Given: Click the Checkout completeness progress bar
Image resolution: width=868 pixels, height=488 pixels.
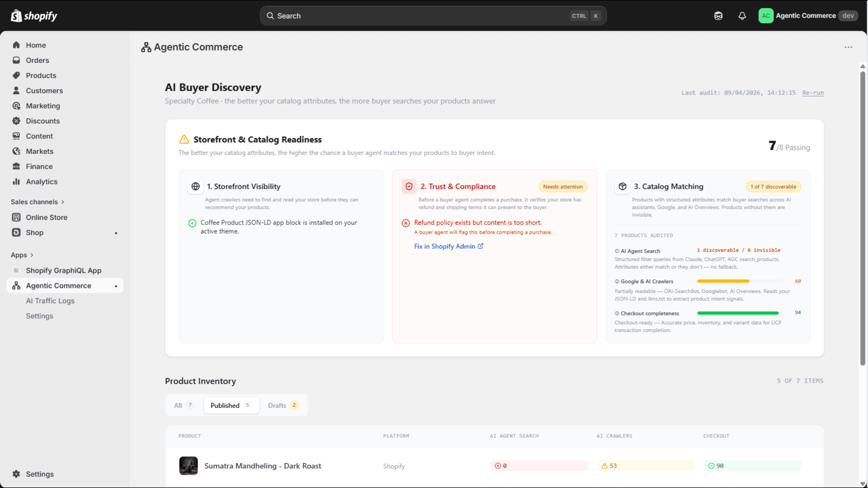Looking at the screenshot, I should [741, 313].
